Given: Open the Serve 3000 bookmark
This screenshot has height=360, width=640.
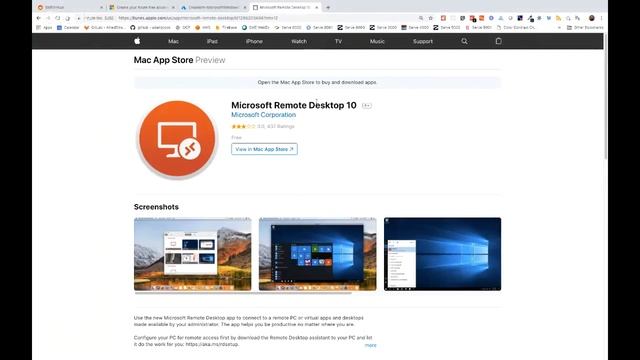Looking at the screenshot, I should 383,28.
